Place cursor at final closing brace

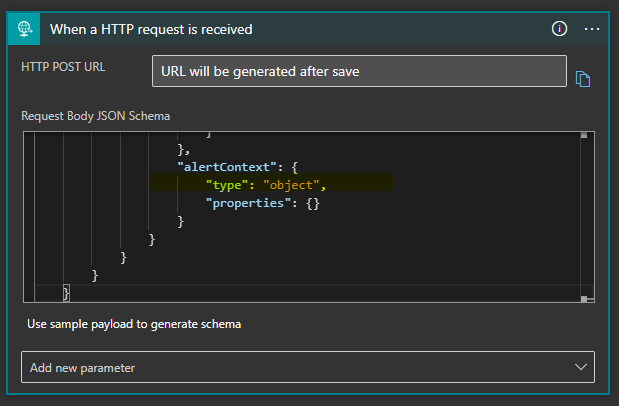pos(66,293)
